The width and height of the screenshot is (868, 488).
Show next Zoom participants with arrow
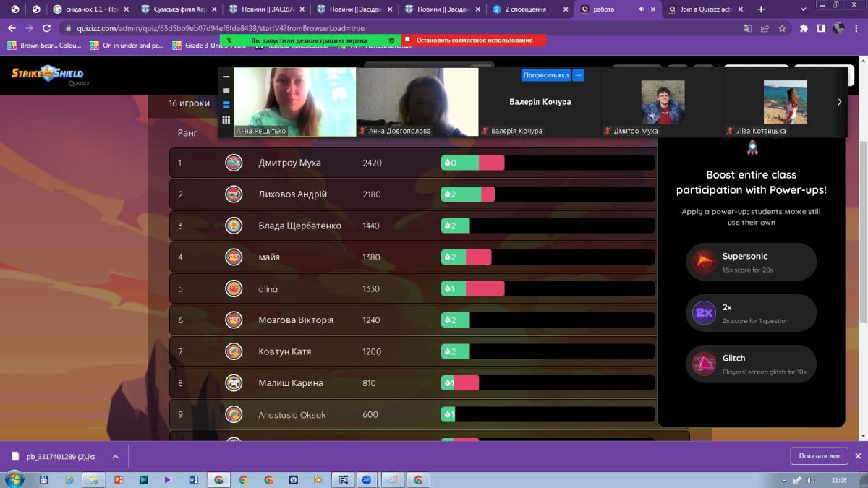pyautogui.click(x=839, y=102)
